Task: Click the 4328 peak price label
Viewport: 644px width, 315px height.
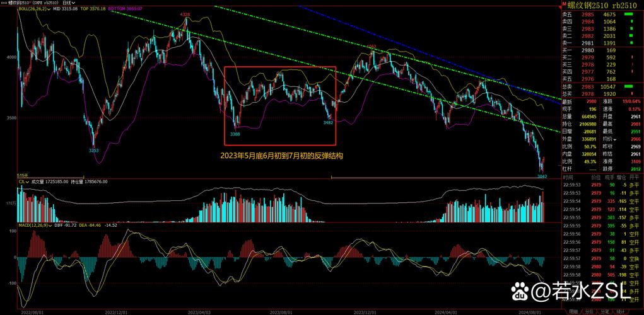Action: tap(185, 14)
